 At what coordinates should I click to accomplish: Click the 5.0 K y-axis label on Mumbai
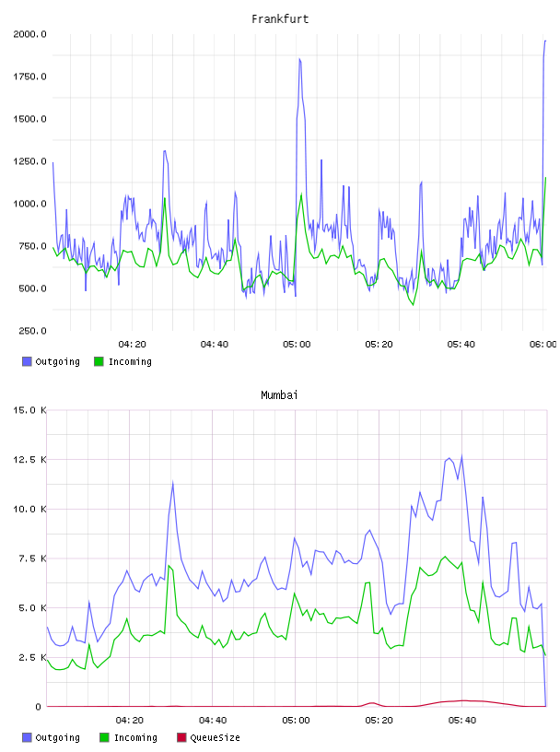coord(32,607)
